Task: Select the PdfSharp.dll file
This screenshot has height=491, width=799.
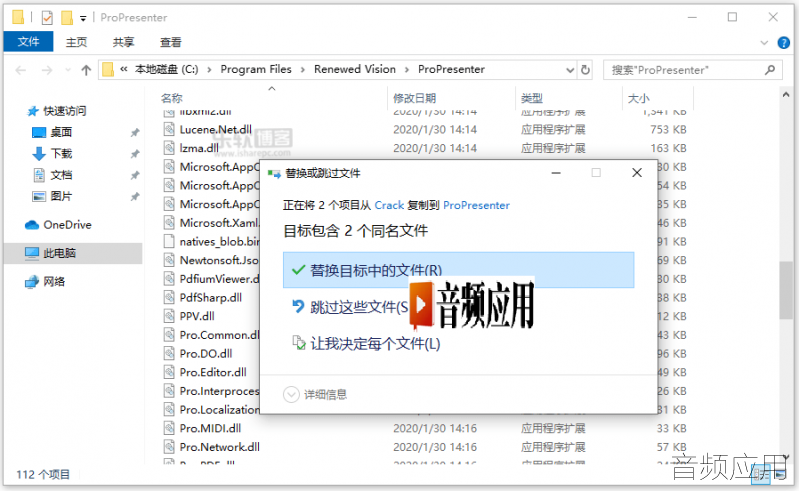Action: (210, 297)
